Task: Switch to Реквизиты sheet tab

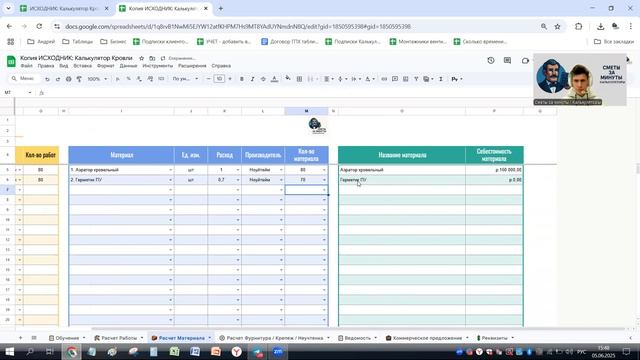Action: point(495,338)
